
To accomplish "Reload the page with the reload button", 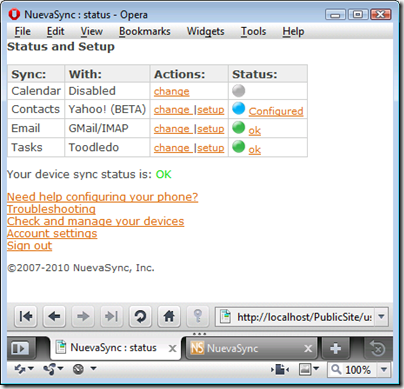I will (140, 316).
